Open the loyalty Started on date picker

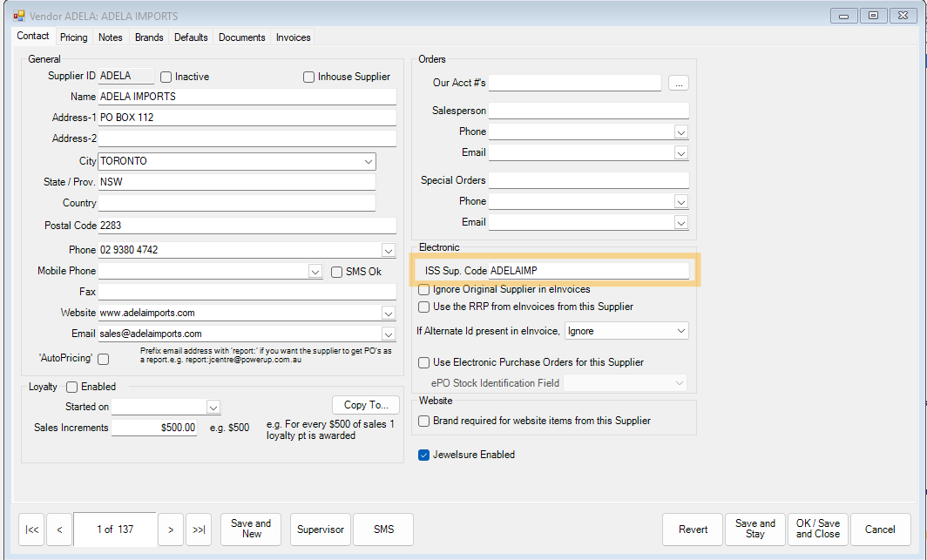pos(213,407)
